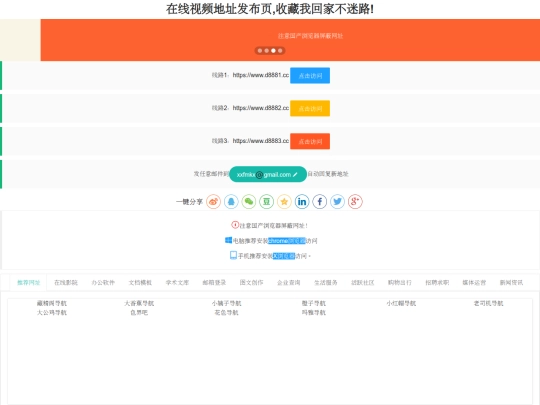The height and width of the screenshot is (405, 540).
Task: Open the 办公软件 tab
Action: tap(103, 283)
